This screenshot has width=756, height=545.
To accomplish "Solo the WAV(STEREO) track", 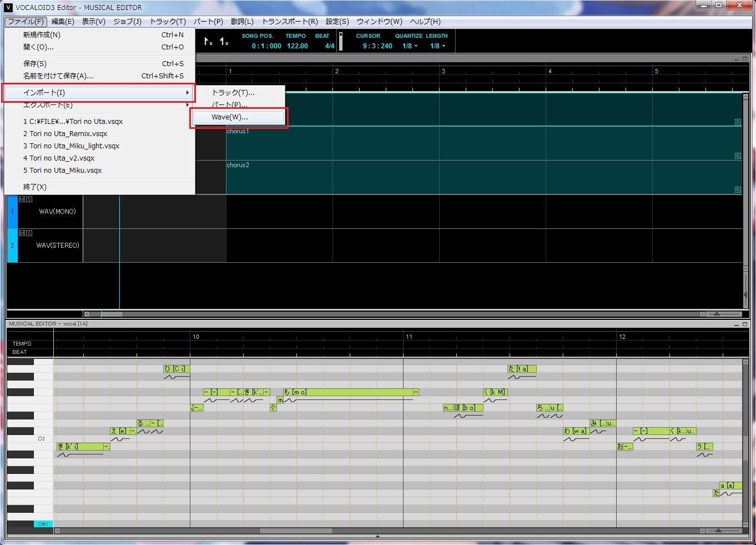I will (x=29, y=233).
